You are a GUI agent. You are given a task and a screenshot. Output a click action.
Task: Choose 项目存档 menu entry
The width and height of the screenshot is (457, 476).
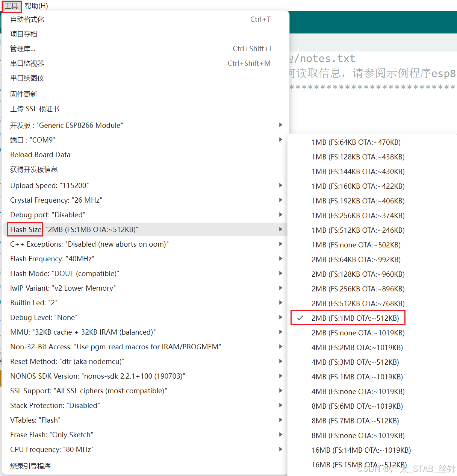145,34
